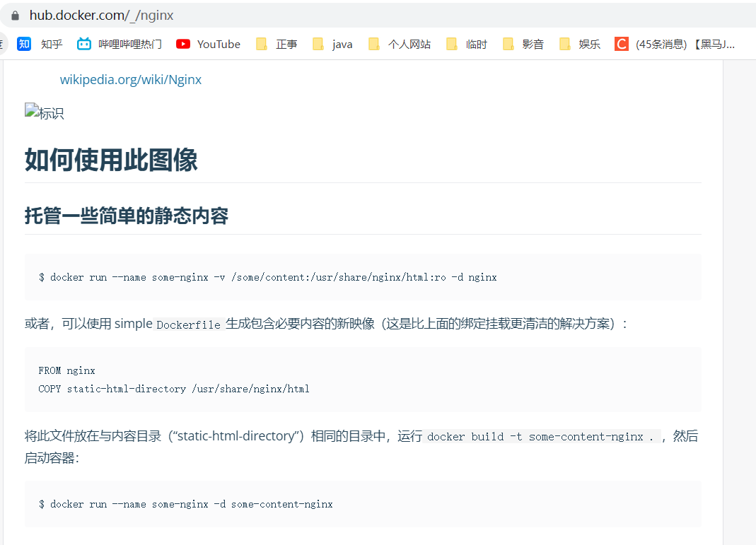The height and width of the screenshot is (545, 756).
Task: Open the java bookmark folder
Action: [x=332, y=45]
